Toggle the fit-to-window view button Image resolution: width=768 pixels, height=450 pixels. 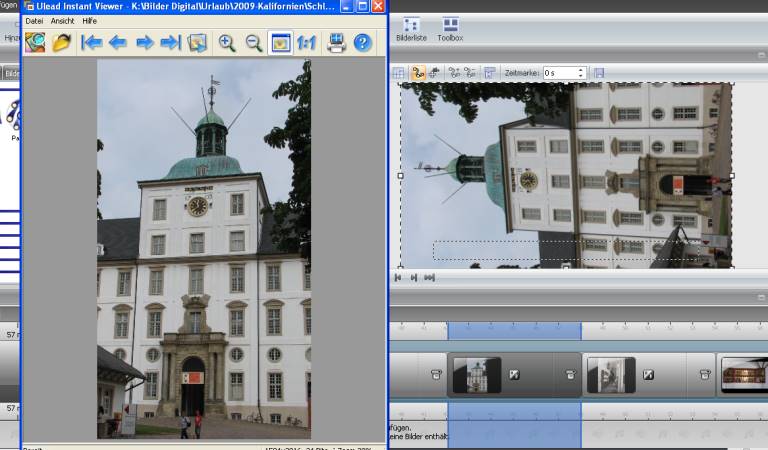pos(281,42)
